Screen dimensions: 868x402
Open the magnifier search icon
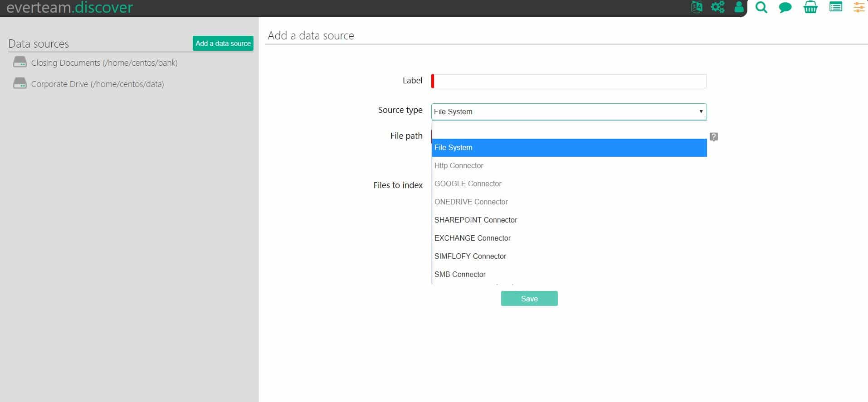point(761,7)
